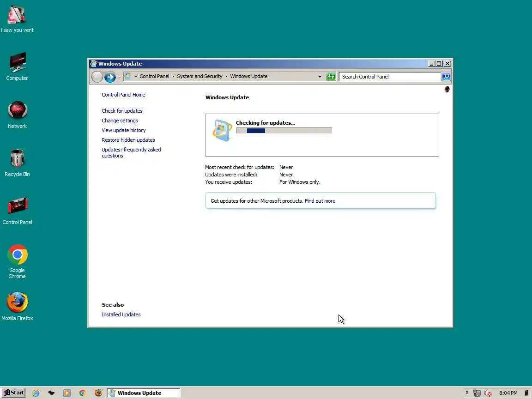Expand the dropdown arrow before System and Security
The image size is (532, 399).
pyautogui.click(x=173, y=76)
